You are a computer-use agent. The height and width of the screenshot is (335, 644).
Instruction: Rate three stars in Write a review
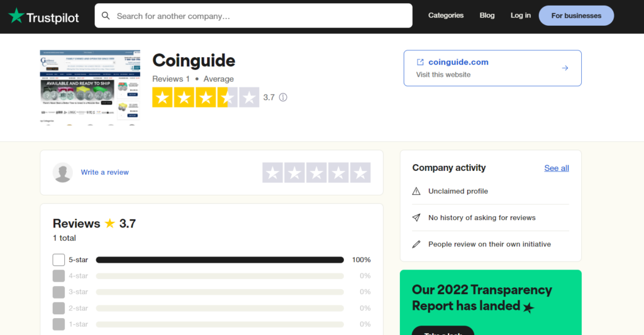pos(317,172)
